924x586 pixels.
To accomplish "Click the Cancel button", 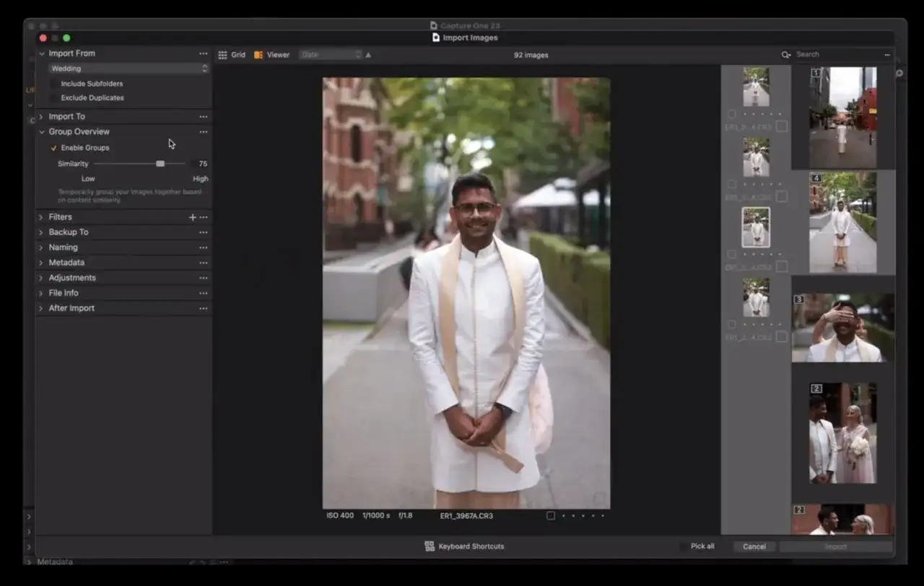I will [754, 546].
